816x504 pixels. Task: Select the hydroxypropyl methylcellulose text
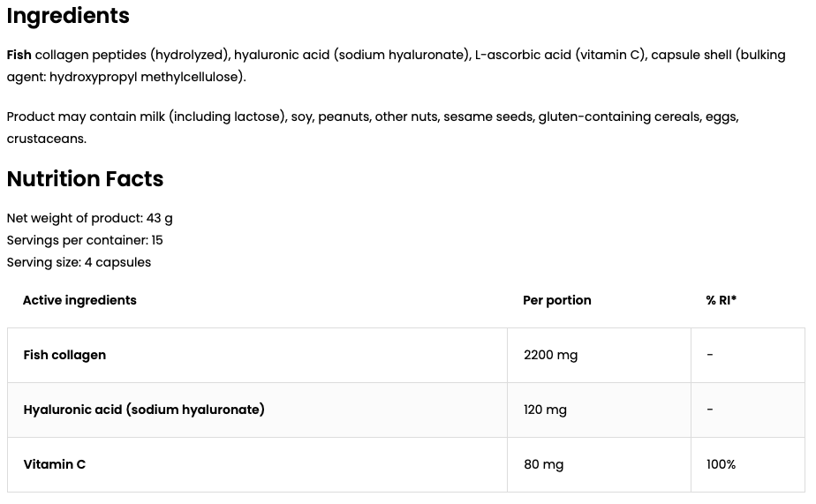(146, 77)
